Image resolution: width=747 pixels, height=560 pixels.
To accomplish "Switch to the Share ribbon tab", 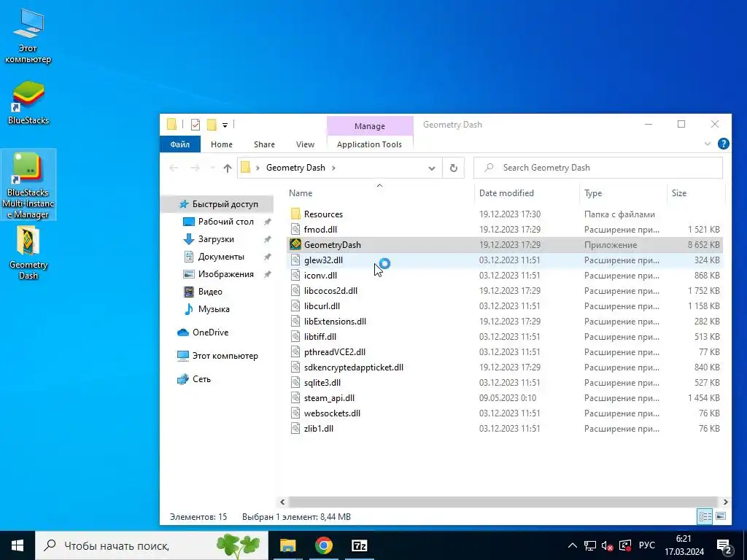I will (x=264, y=144).
